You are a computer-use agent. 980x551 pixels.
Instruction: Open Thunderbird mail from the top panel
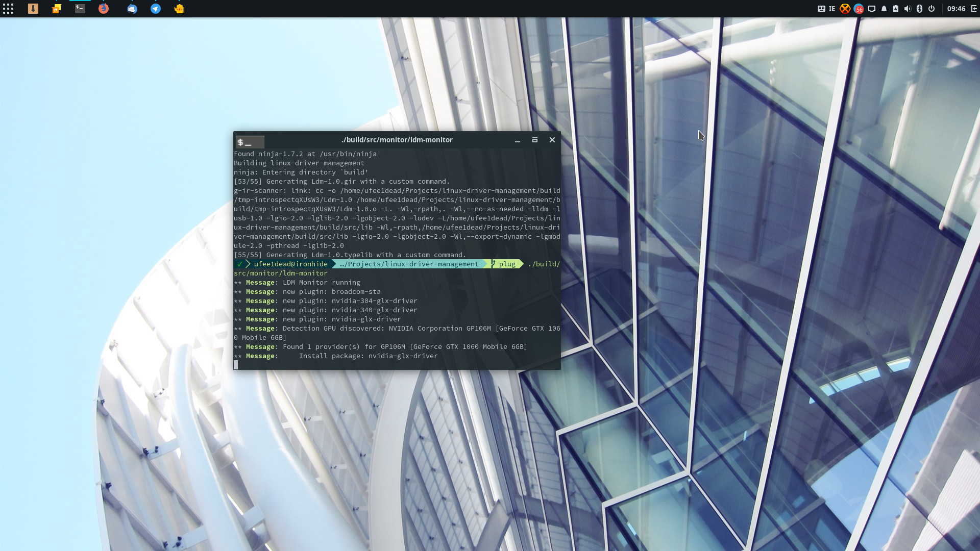[x=132, y=9]
